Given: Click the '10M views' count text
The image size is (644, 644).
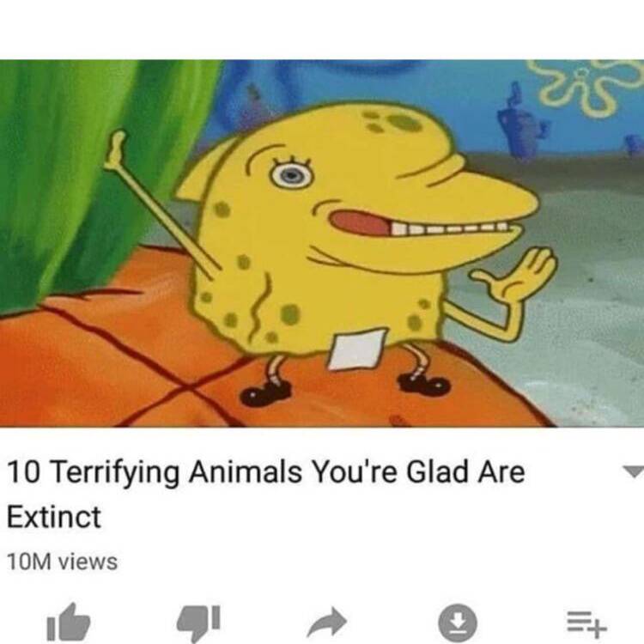Looking at the screenshot, I should pyautogui.click(x=62, y=562).
